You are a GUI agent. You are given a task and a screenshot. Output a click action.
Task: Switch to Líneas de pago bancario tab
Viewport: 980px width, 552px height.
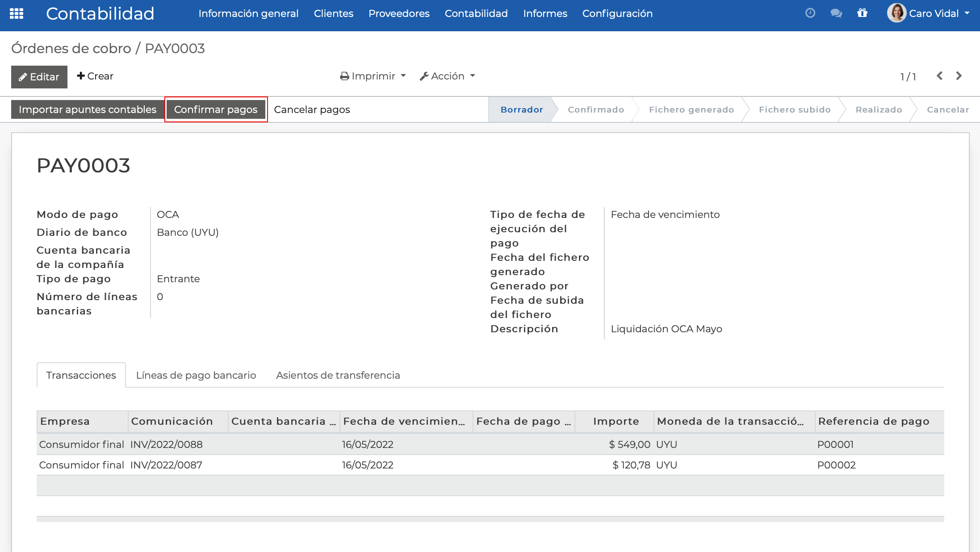(196, 375)
